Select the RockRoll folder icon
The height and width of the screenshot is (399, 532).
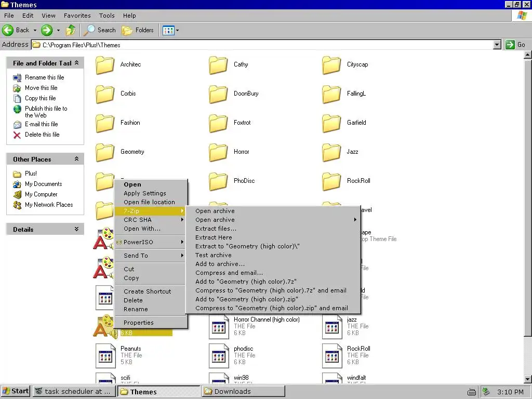pos(331,181)
